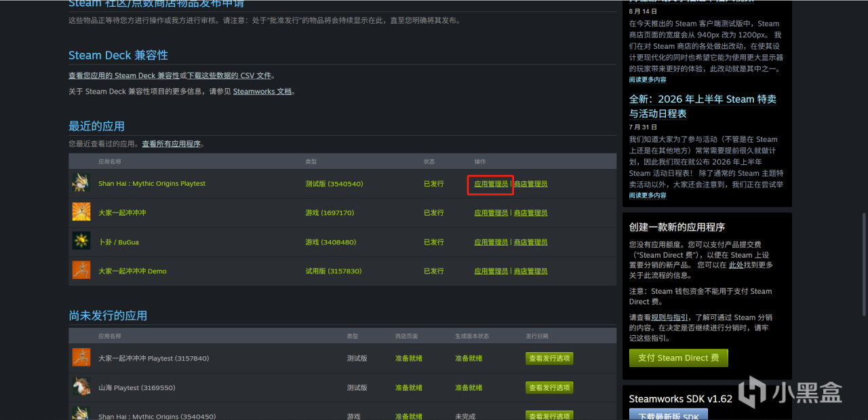The height and width of the screenshot is (420, 868).
Task: Open 商店管理员 for 卜卦 / BuGua
Action: 530,242
